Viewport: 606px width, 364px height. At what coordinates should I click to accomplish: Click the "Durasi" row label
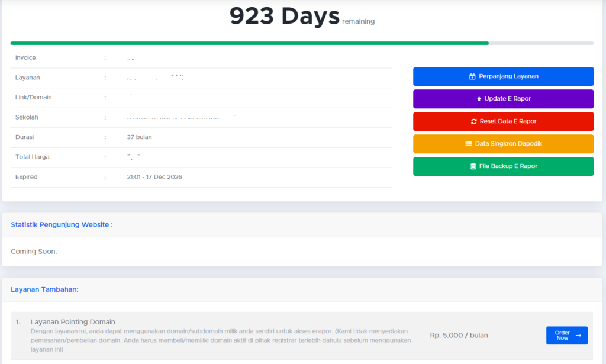click(24, 137)
